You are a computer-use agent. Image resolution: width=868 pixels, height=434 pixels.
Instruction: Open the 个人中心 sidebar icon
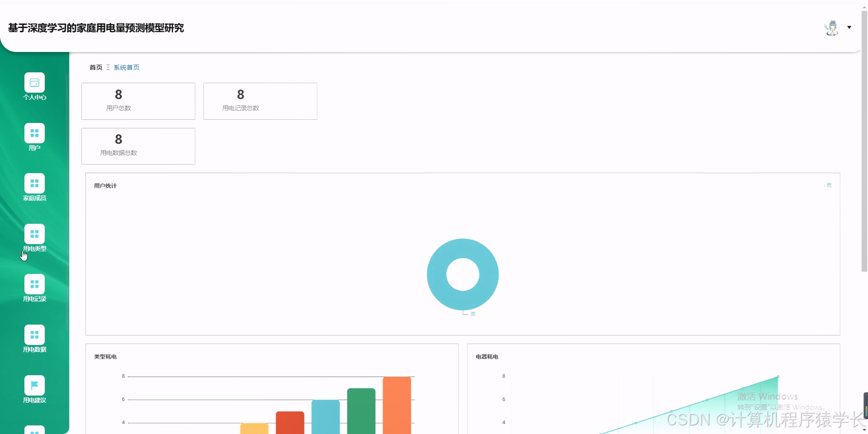click(34, 83)
